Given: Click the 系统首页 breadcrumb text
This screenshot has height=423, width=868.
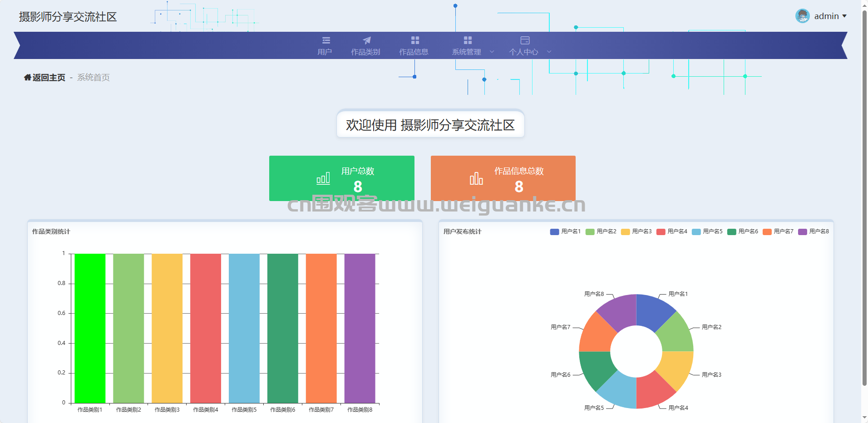Looking at the screenshot, I should point(94,78).
